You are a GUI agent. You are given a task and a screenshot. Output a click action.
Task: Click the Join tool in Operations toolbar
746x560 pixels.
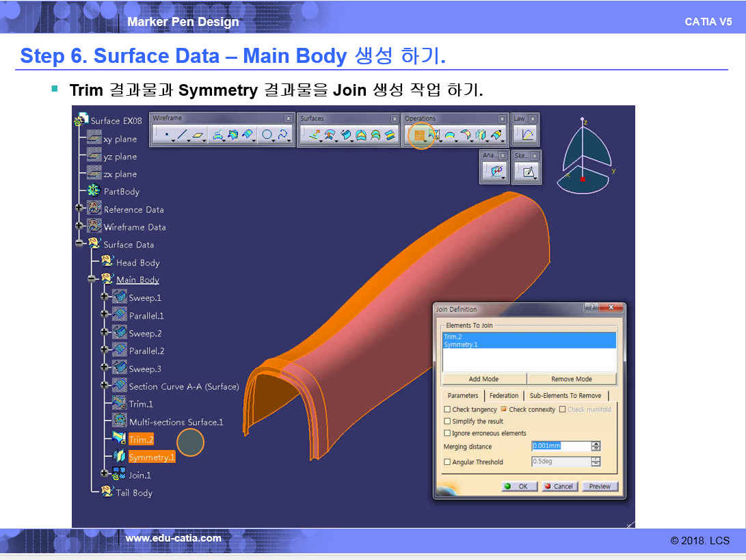(x=419, y=135)
